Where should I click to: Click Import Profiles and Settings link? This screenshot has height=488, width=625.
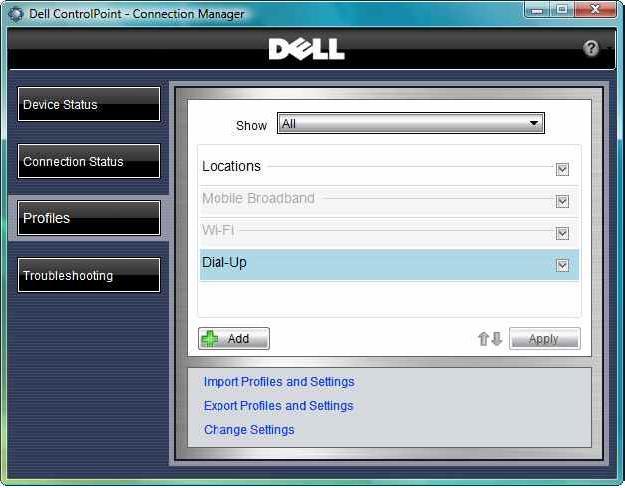click(x=279, y=382)
